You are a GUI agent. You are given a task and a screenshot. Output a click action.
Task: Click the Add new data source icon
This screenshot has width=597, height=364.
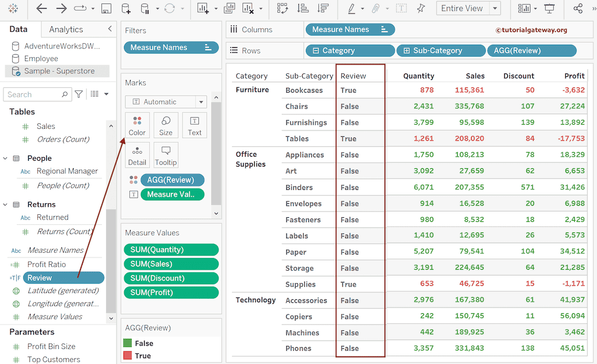point(126,9)
